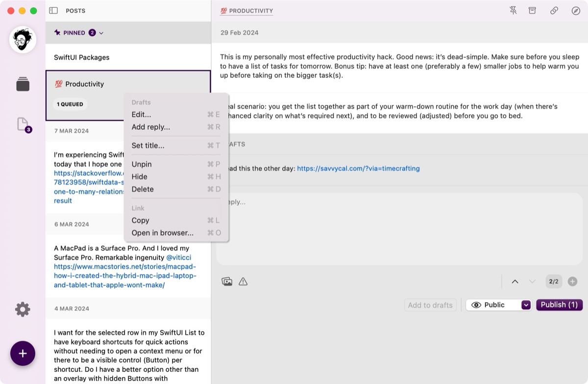Screen dimensions: 588x384
Task: Add a content warning to the reply
Action: coord(244,281)
